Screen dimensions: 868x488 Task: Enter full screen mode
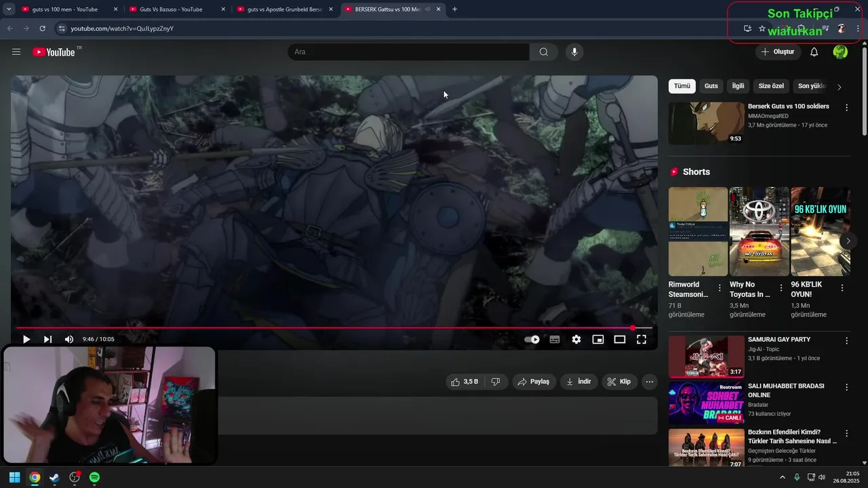point(642,340)
